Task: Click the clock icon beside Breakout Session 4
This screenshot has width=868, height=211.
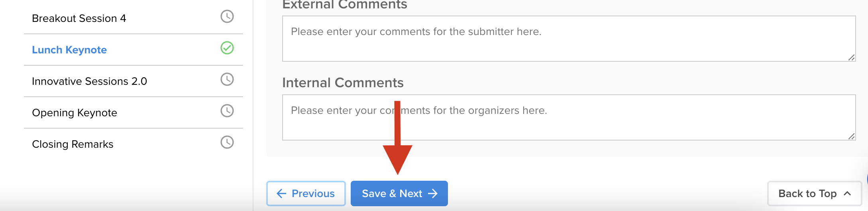Action: click(x=227, y=17)
